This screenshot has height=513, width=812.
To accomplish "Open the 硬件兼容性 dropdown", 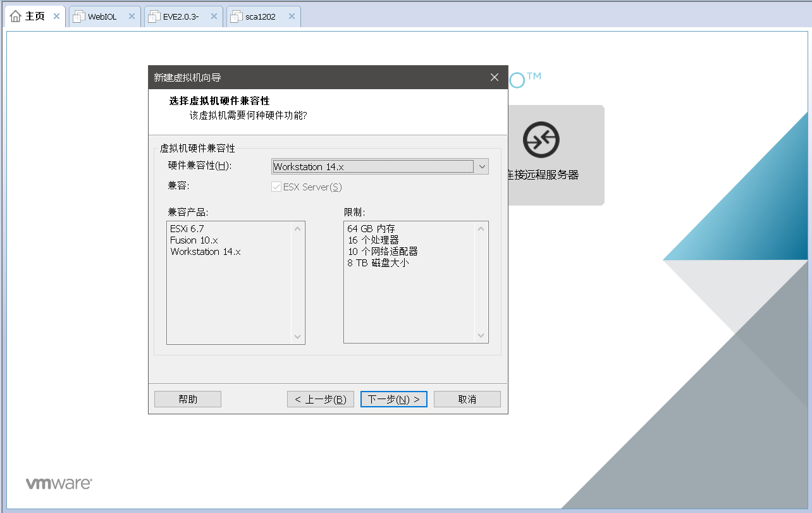I will coord(379,166).
